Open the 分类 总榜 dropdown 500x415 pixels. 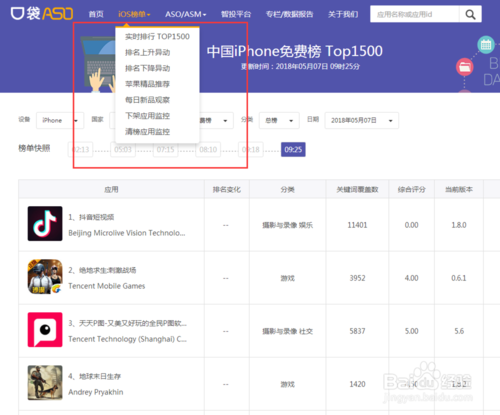[279, 120]
